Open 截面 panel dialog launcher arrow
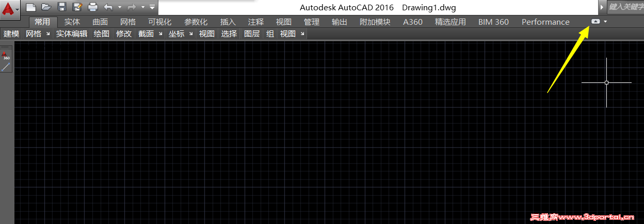Viewport: 644px width, 224px height. (160, 34)
